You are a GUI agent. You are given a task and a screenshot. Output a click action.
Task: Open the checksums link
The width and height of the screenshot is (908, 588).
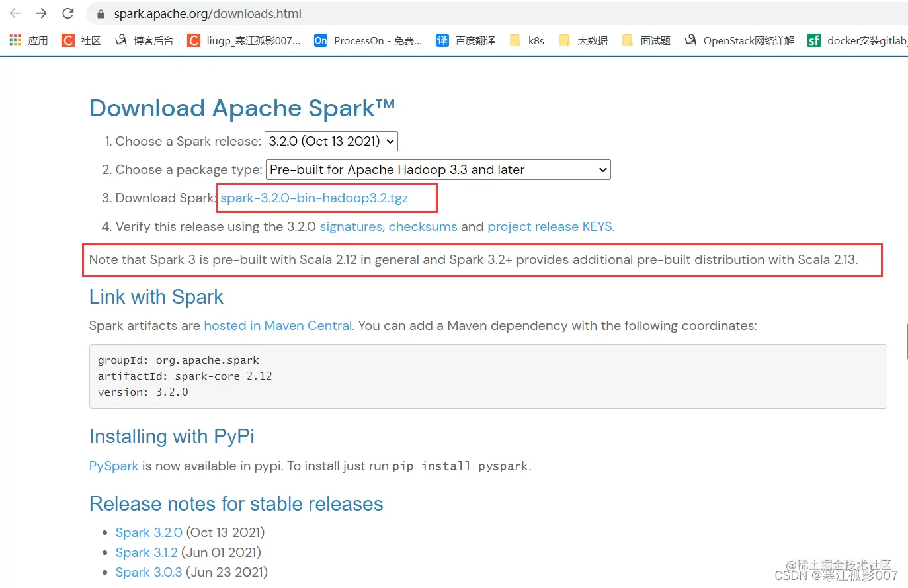(423, 226)
